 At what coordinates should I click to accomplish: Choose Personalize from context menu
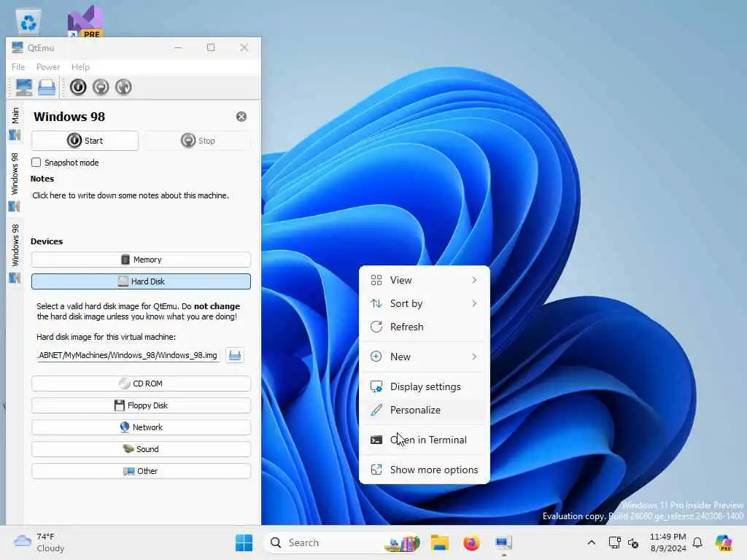(424, 411)
